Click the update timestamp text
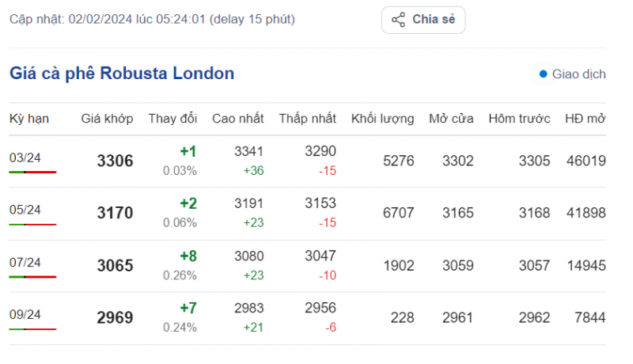Viewport: 633px width, 364px height. (x=152, y=19)
